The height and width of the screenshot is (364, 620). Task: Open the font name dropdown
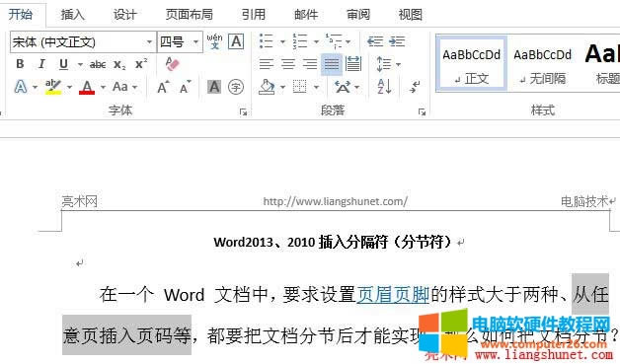point(149,41)
